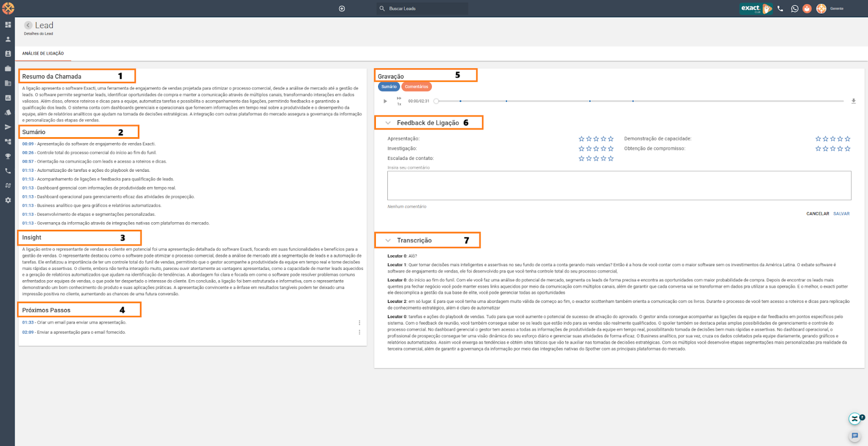868x446 pixels.
Task: Rate Escalada de contato with one star
Action: point(582,159)
